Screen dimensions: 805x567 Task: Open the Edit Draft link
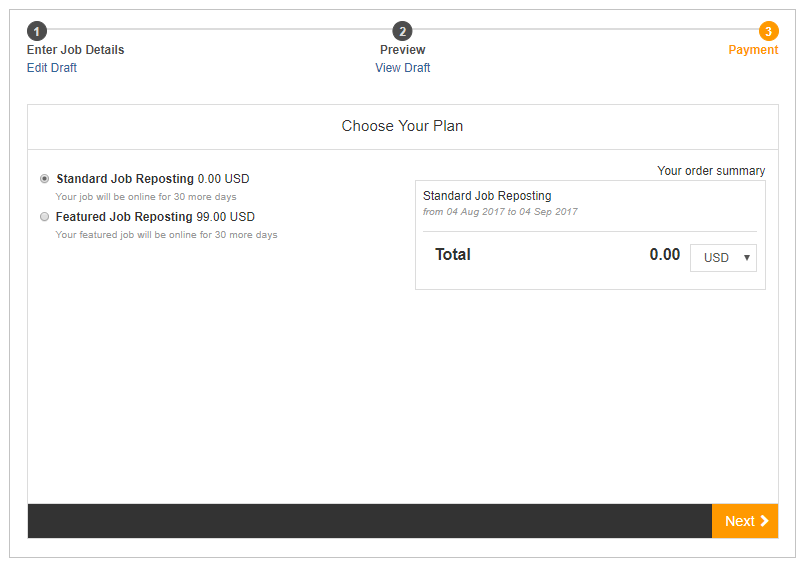coord(52,68)
